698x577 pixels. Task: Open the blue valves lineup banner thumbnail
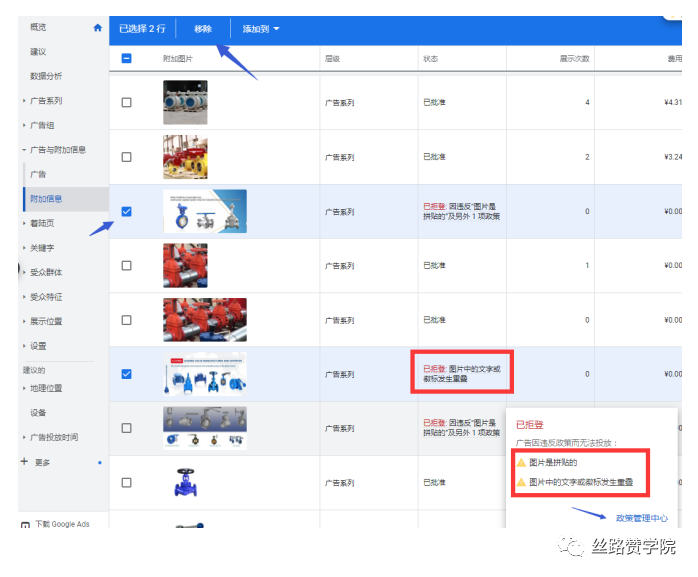point(205,374)
